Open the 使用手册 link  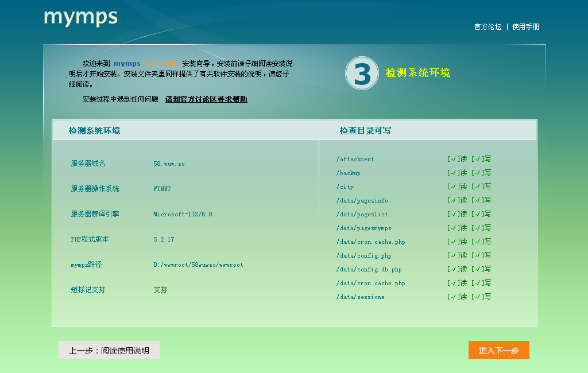point(527,26)
